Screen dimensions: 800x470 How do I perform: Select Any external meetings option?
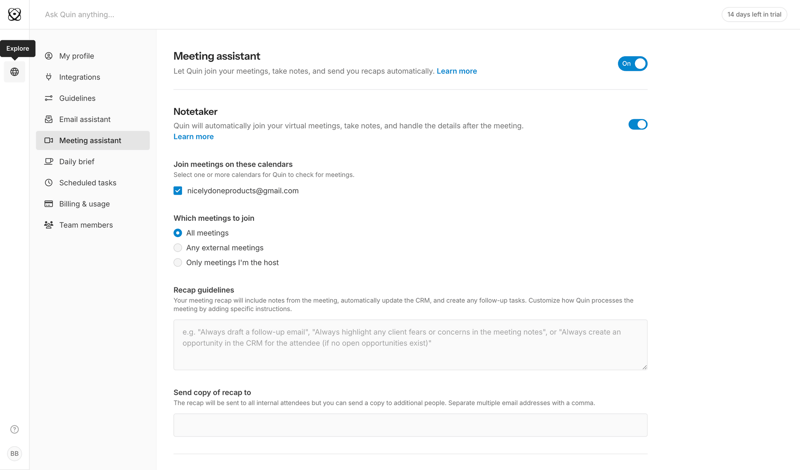coord(178,248)
